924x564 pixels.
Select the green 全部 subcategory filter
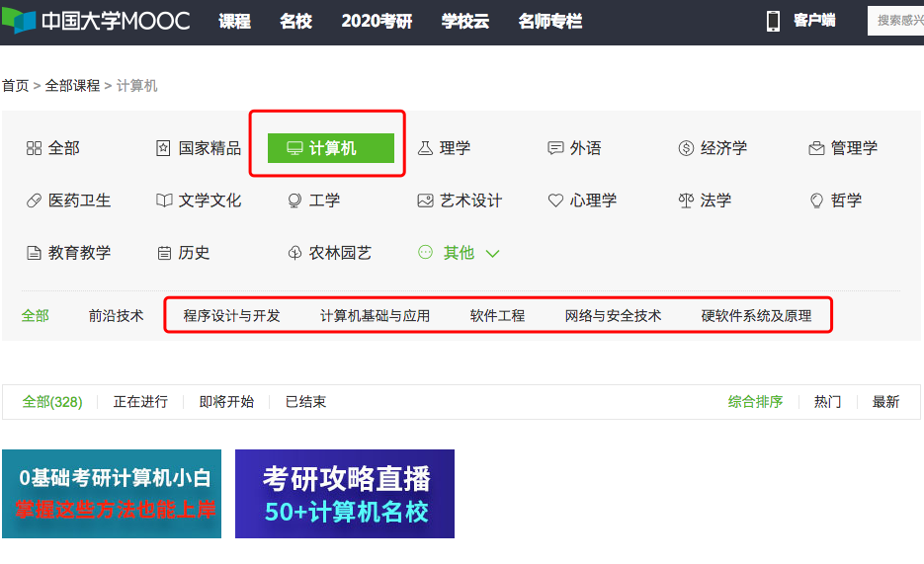pyautogui.click(x=36, y=316)
